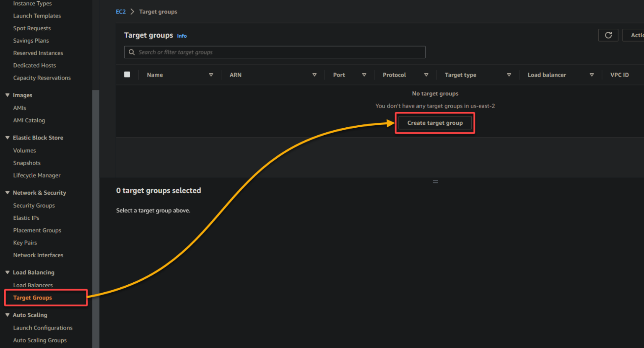Collapse the Elastic Block Store section
Viewport: 644px width, 348px height.
point(7,137)
